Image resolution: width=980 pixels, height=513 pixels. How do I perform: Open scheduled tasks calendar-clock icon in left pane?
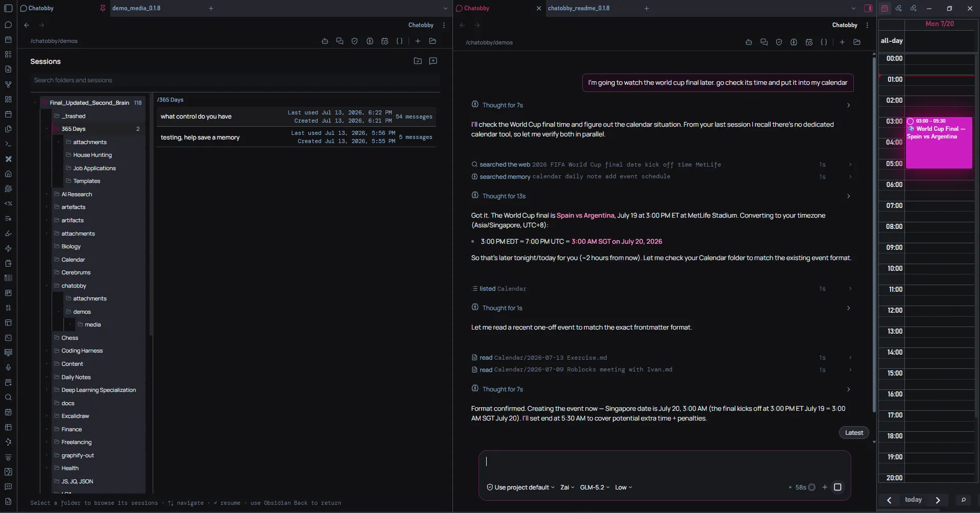pos(385,41)
